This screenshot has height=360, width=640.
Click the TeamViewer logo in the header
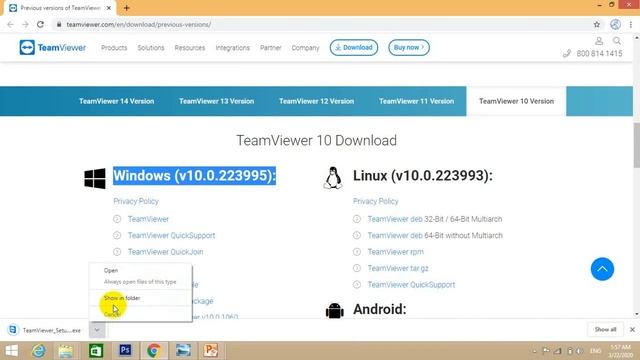(53, 47)
